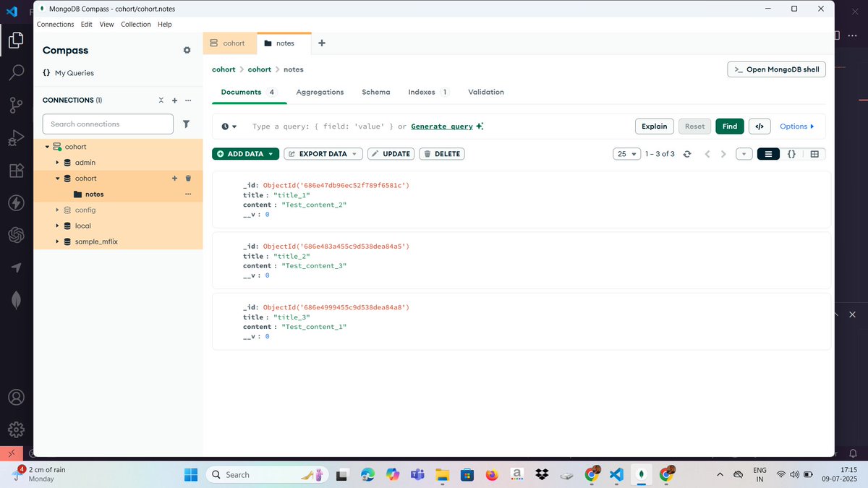Focus the Search connections field
This screenshot has width=868, height=488.
tap(108, 124)
